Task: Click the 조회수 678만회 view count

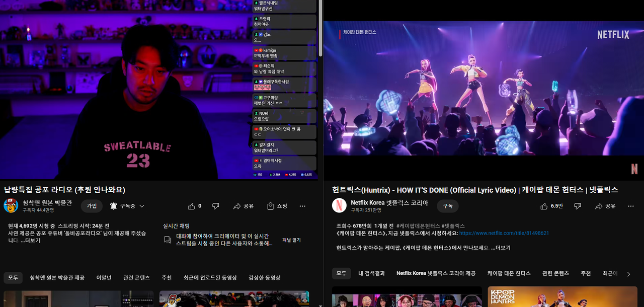Action: [354, 225]
